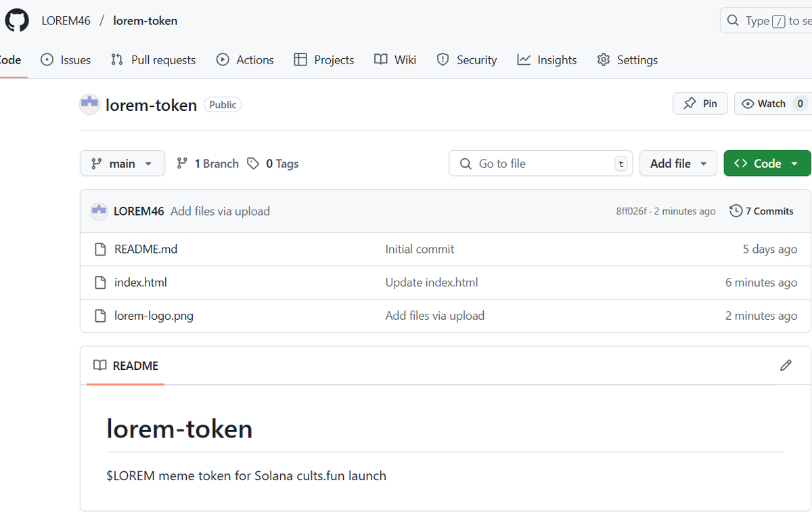Open README.md file
This screenshot has width=812, height=520.
(145, 249)
